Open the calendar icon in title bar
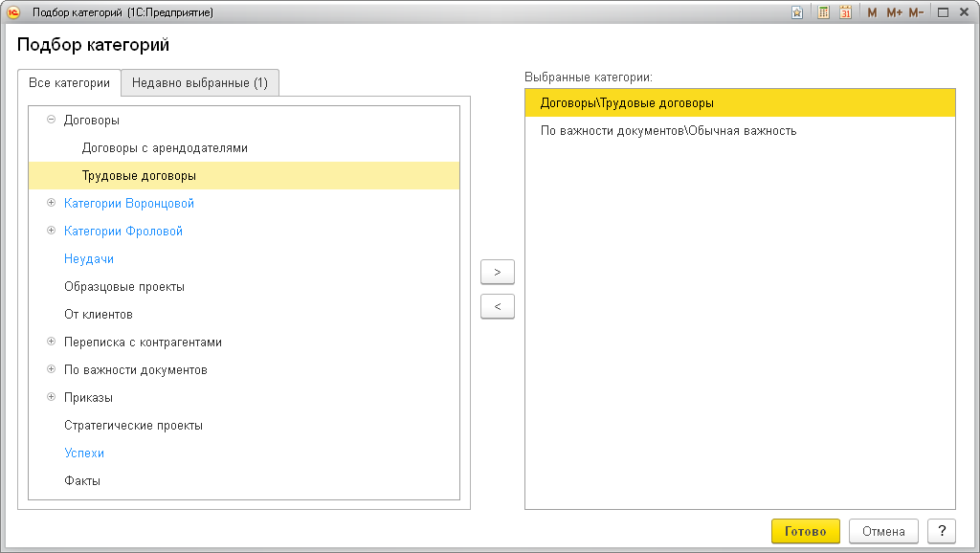The width and height of the screenshot is (980, 553). 846,12
